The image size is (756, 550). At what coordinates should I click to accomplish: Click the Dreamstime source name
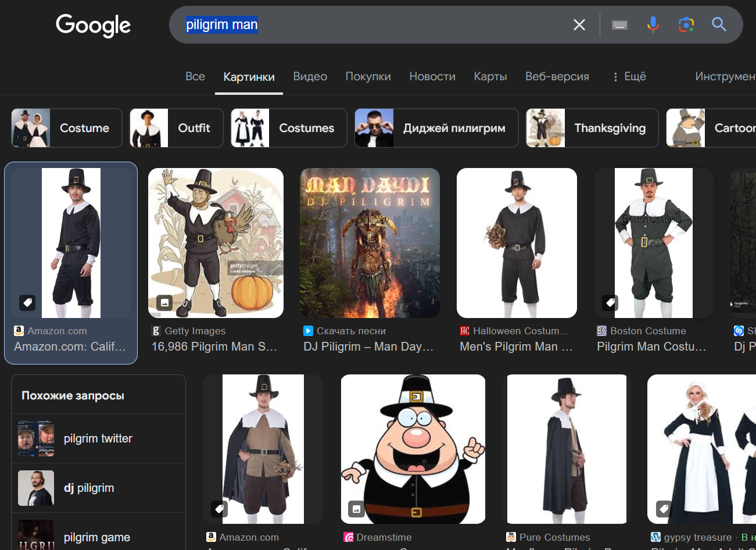tap(384, 537)
